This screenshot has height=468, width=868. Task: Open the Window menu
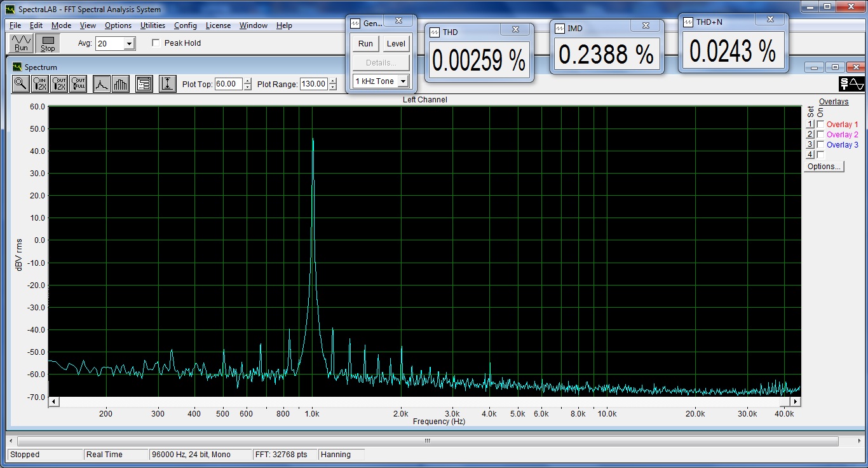(x=254, y=25)
